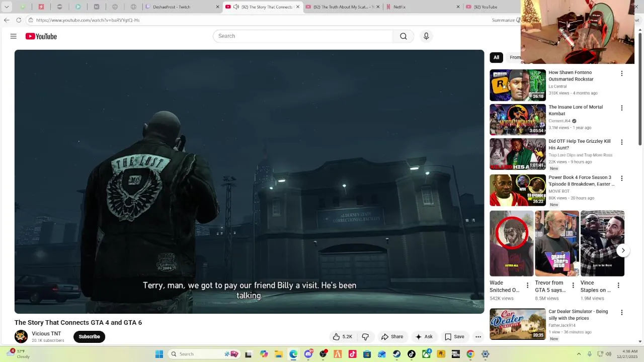Go to the YouTube home logo

click(41, 36)
